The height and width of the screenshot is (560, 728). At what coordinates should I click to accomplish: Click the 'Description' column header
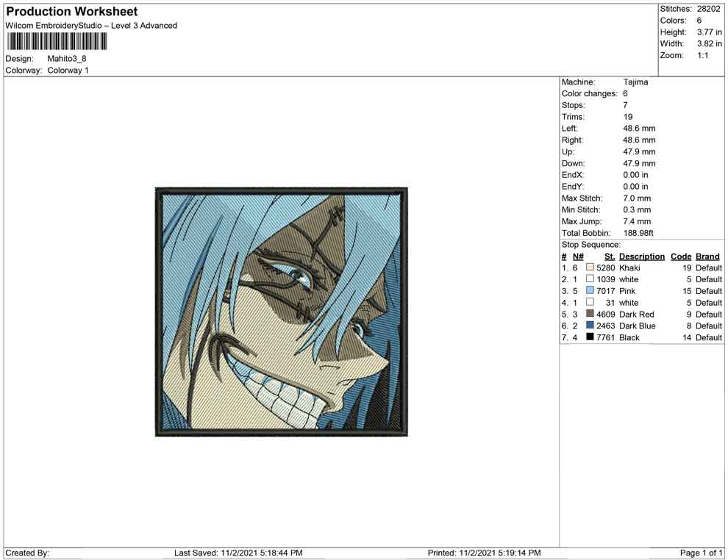click(642, 256)
